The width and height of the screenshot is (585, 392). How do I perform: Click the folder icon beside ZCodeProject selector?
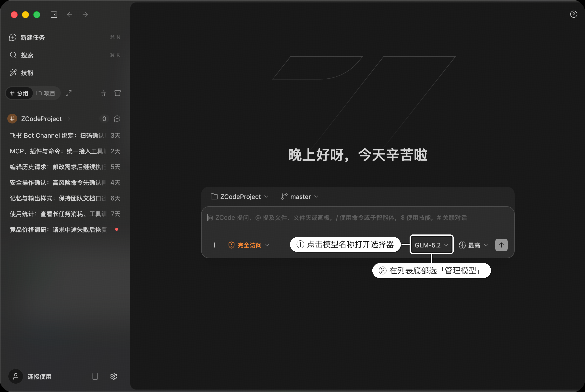214,196
